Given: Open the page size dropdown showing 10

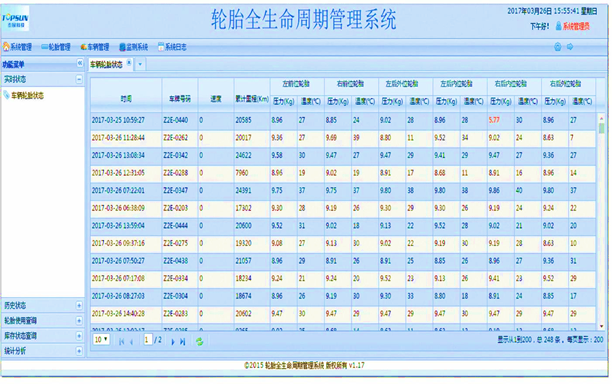Looking at the screenshot, I should pyautogui.click(x=101, y=340).
